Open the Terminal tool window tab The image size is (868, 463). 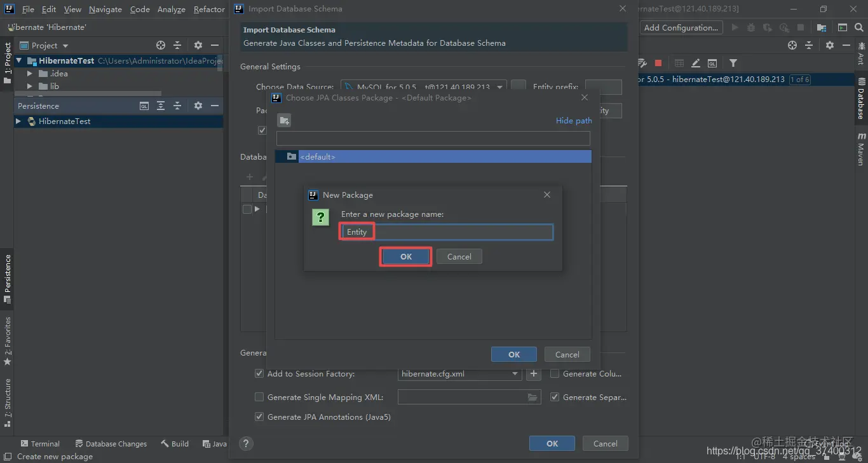coord(40,443)
